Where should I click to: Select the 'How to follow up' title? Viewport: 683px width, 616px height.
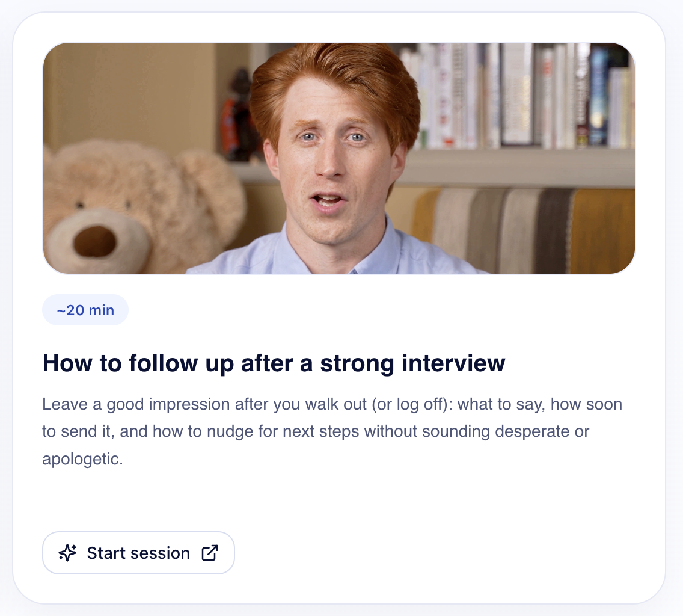pos(274,363)
